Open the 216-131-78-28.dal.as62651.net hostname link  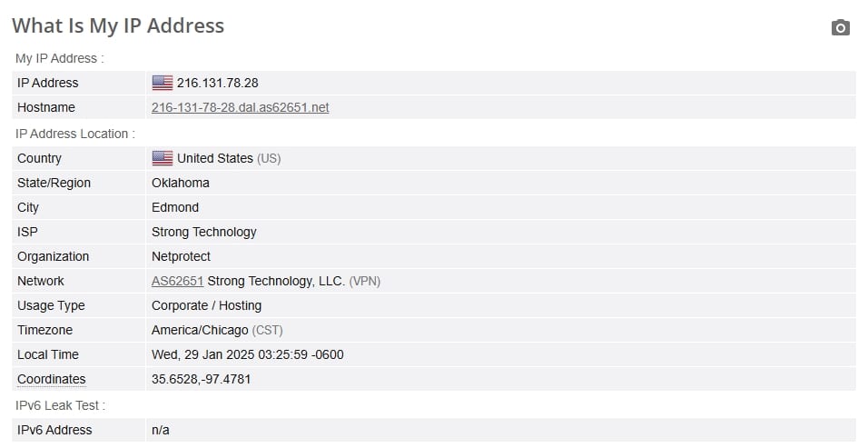[x=241, y=107]
